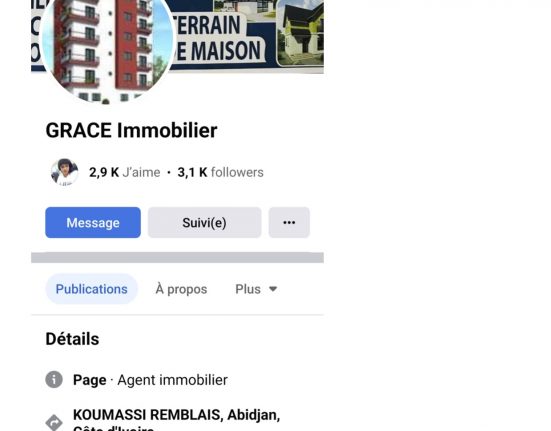Open the À propos tab
The width and height of the screenshot is (551, 431).
click(181, 289)
